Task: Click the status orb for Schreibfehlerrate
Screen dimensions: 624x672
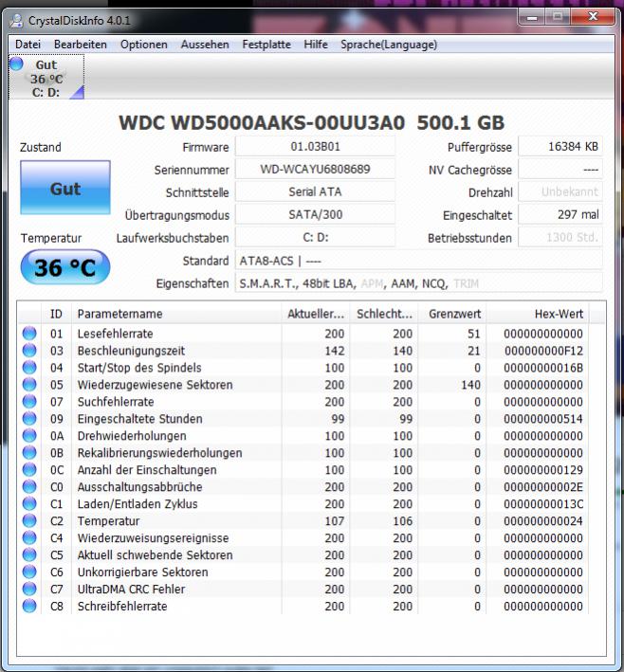Action: (x=29, y=606)
